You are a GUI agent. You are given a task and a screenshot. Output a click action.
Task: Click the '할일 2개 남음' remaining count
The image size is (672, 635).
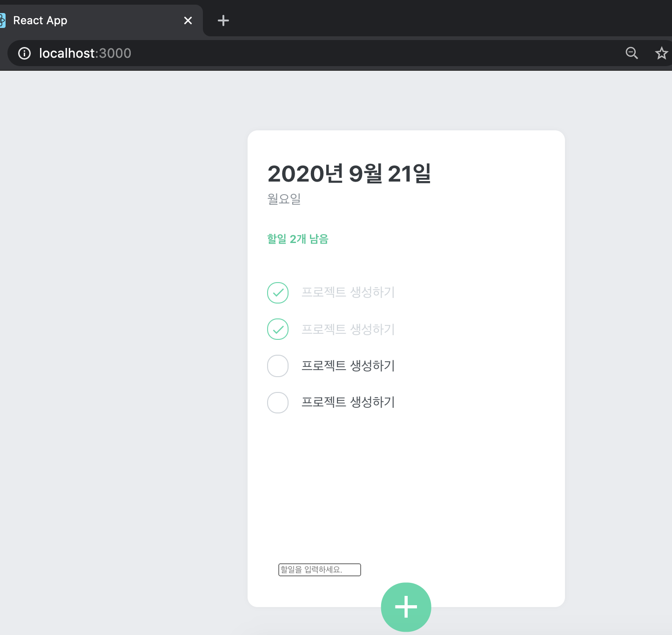click(x=298, y=239)
